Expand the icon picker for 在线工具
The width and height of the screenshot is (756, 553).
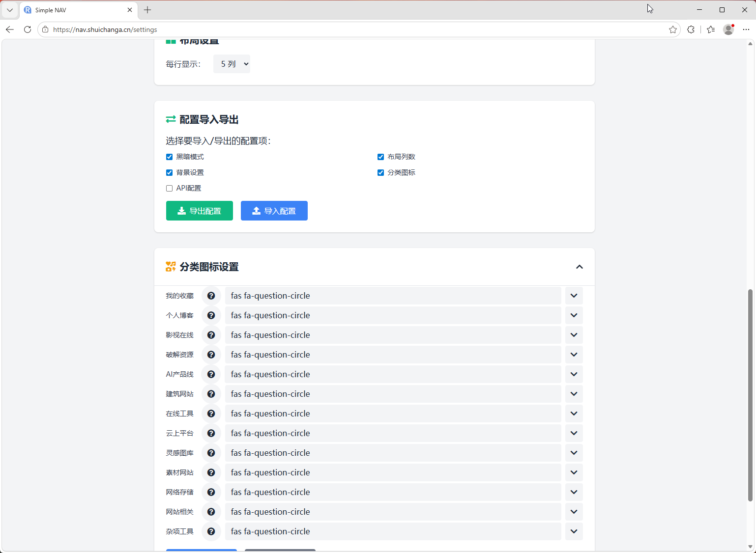point(574,414)
